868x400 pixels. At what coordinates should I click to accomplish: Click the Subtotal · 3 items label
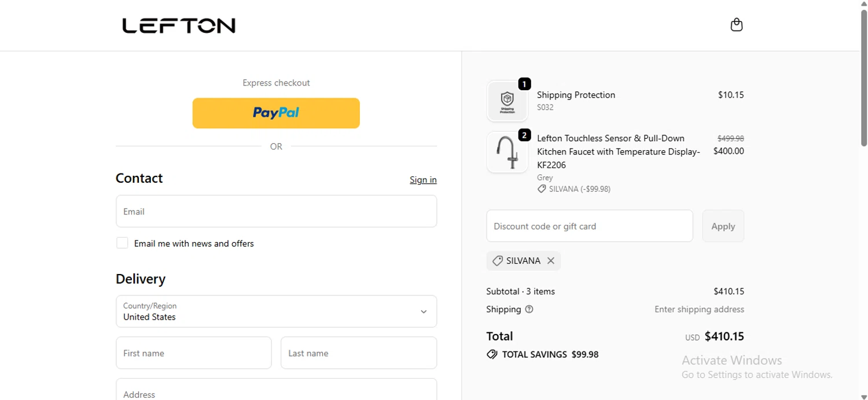[520, 291]
